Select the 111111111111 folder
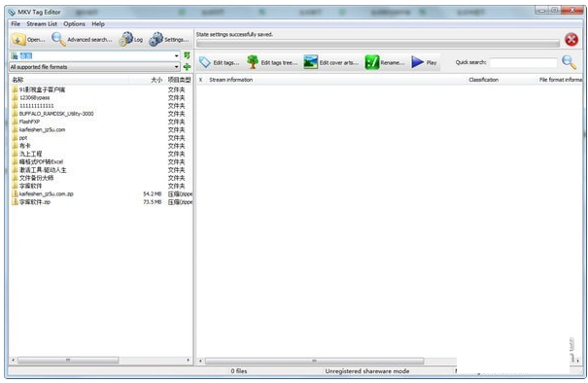 pos(36,105)
